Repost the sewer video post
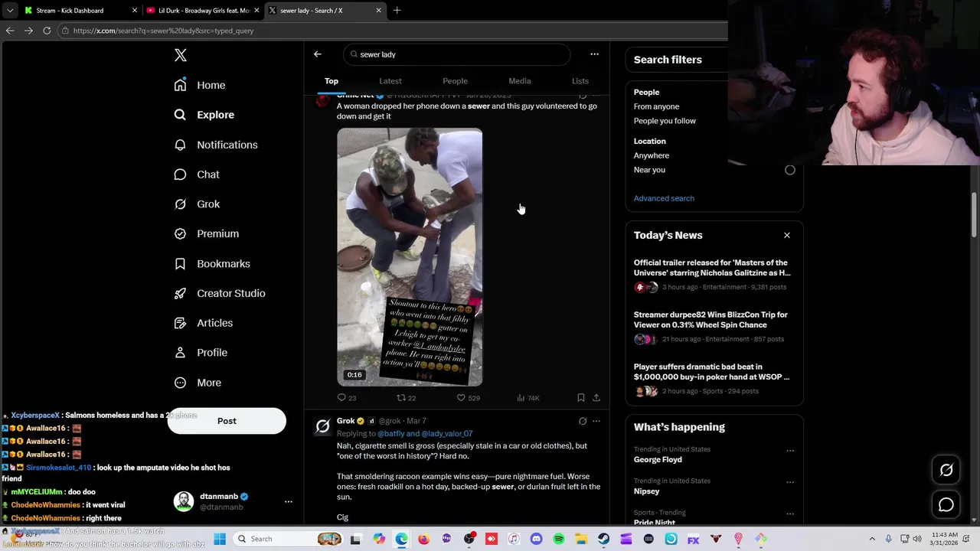The height and width of the screenshot is (551, 980). pos(407,398)
